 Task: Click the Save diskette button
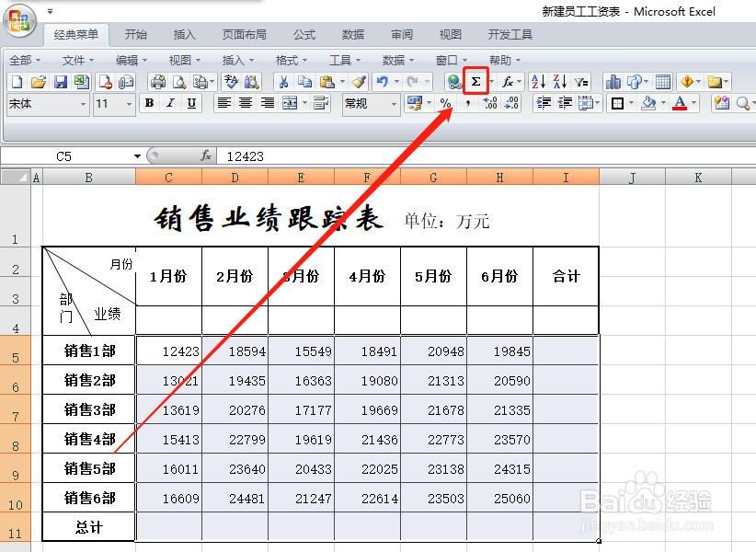click(x=59, y=81)
